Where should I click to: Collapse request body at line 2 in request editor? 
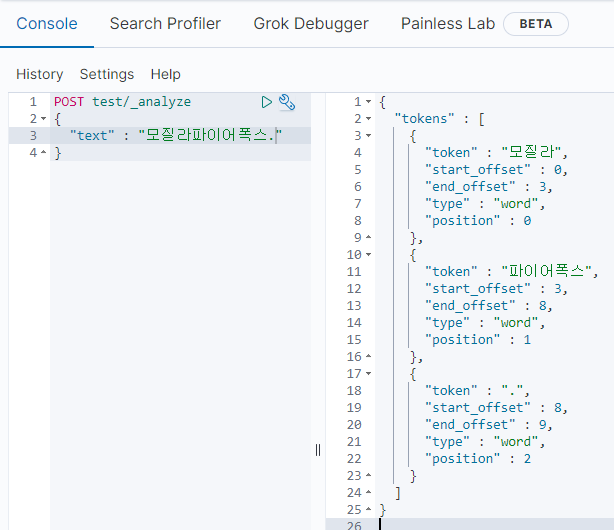[42, 119]
